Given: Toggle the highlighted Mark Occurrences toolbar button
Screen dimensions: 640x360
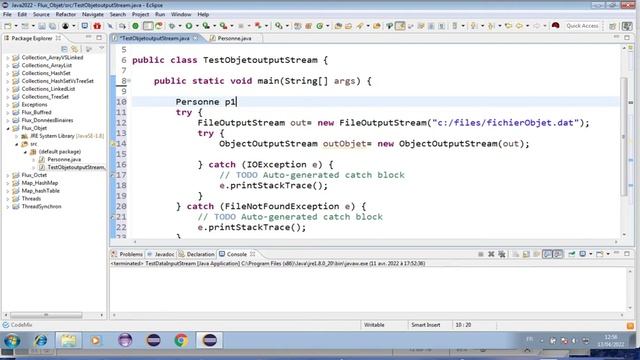Looking at the screenshot, I should coord(400,26).
